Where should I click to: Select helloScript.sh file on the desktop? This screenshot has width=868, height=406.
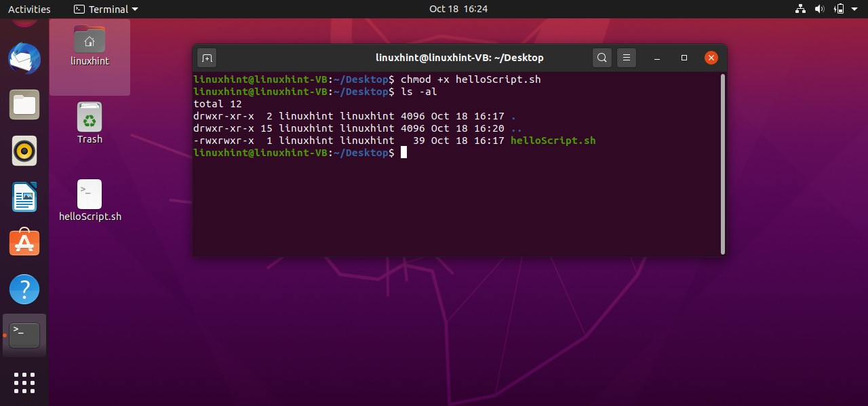90,201
